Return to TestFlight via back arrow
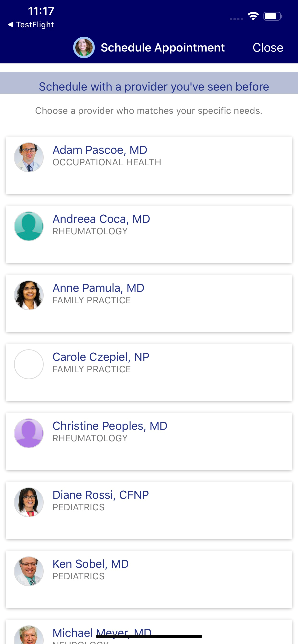The image size is (298, 644). [x=31, y=24]
